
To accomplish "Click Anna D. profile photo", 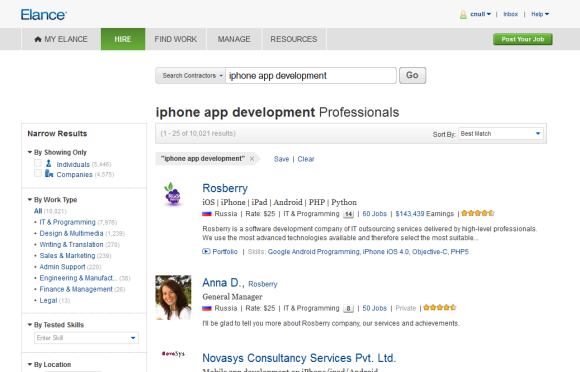I will pos(173,297).
